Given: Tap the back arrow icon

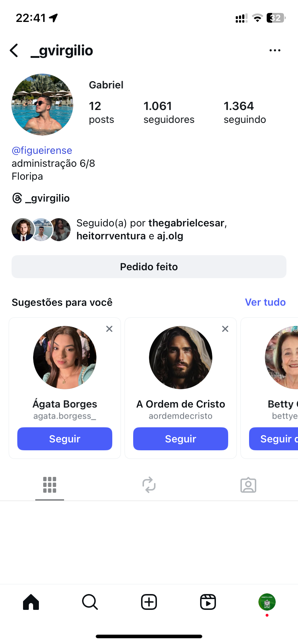Looking at the screenshot, I should click(14, 51).
